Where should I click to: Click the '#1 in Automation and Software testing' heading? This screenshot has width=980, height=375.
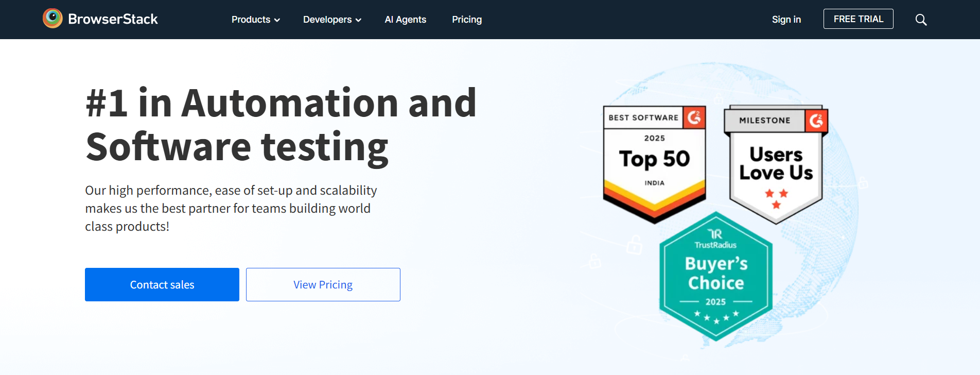click(x=281, y=125)
